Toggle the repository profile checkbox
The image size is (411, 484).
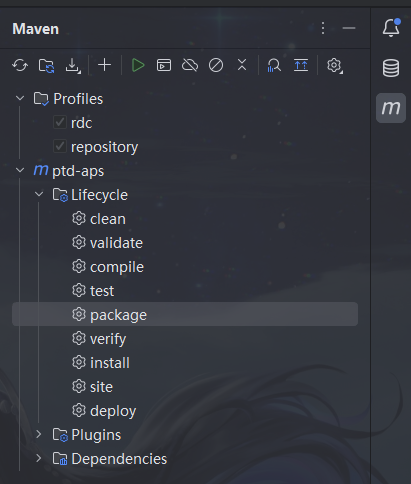click(60, 146)
